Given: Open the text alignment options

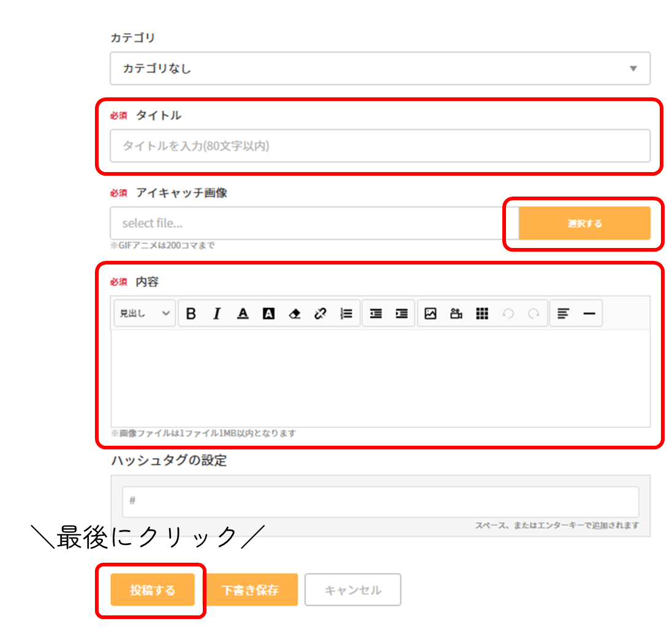Looking at the screenshot, I should [x=564, y=313].
